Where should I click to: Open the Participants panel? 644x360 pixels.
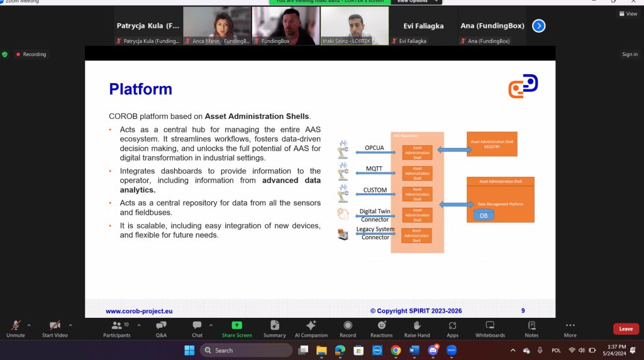point(116,326)
